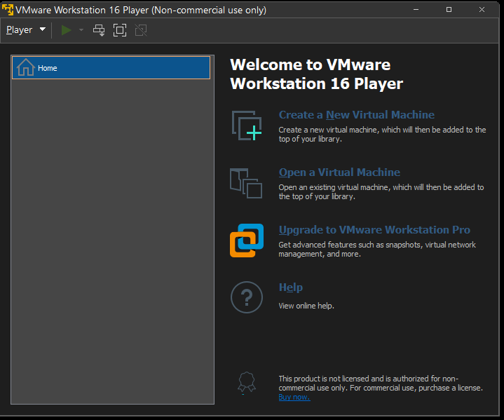
Task: Click Create a New Virtual Machine link
Action: 357,115
